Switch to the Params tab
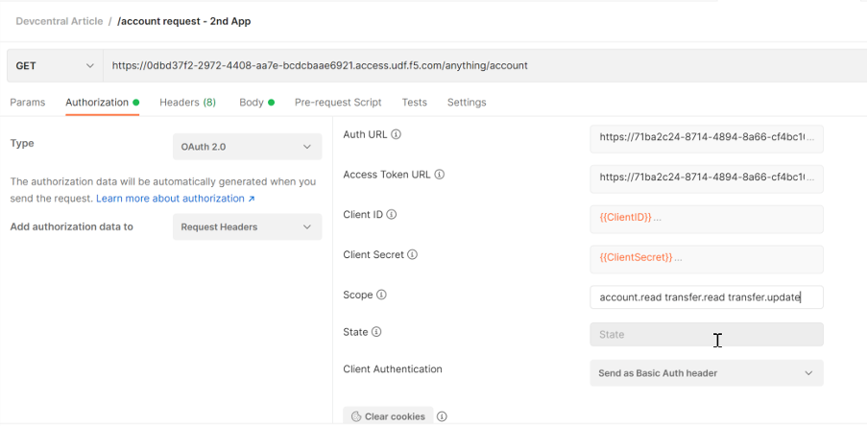This screenshot has width=868, height=426. click(28, 103)
